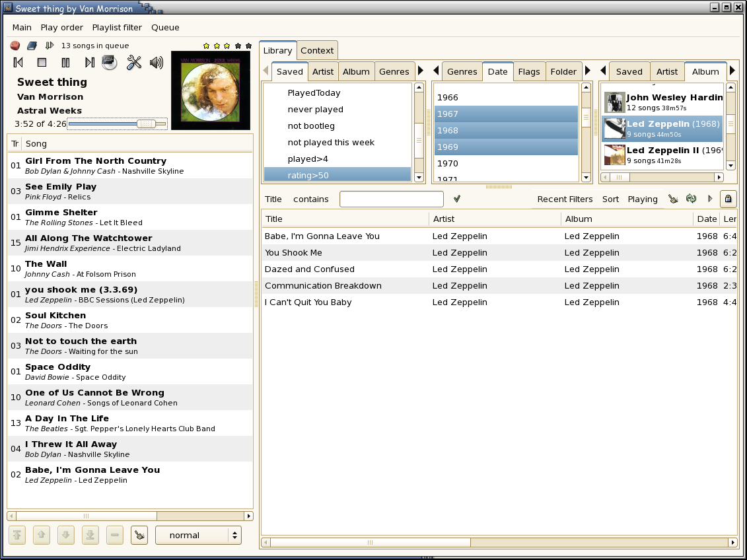This screenshot has width=747, height=560.
Task: Click the green refresh arrows icon
Action: [x=691, y=199]
